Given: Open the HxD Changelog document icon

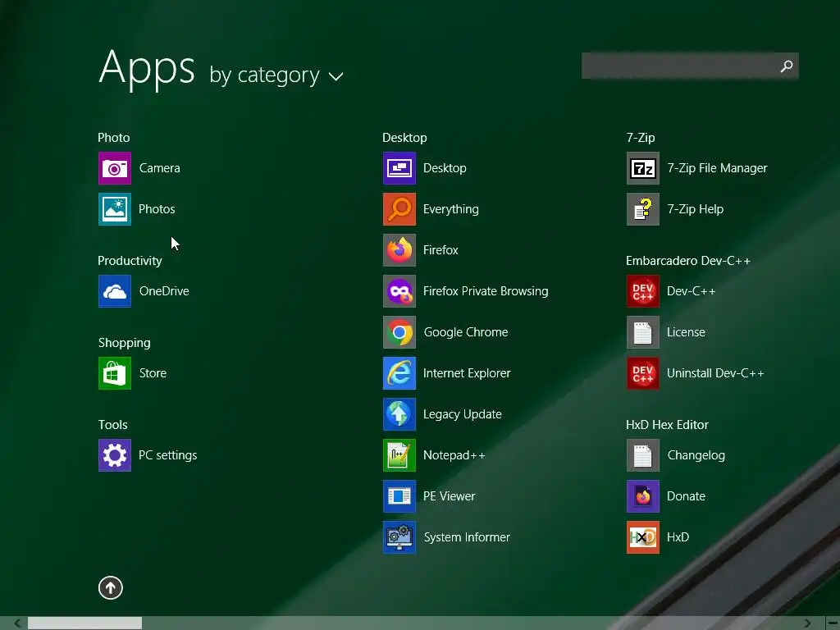Looking at the screenshot, I should [x=643, y=455].
